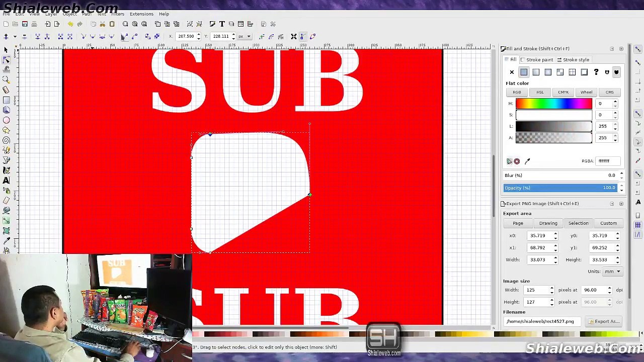Switch to the Fill tab
This screenshot has height=362, width=644.
coord(511,60)
